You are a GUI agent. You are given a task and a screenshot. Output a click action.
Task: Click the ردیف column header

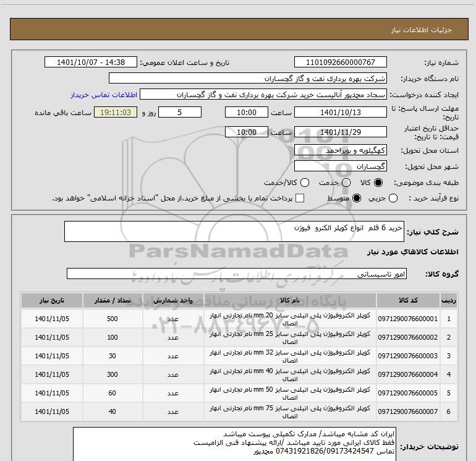click(448, 301)
